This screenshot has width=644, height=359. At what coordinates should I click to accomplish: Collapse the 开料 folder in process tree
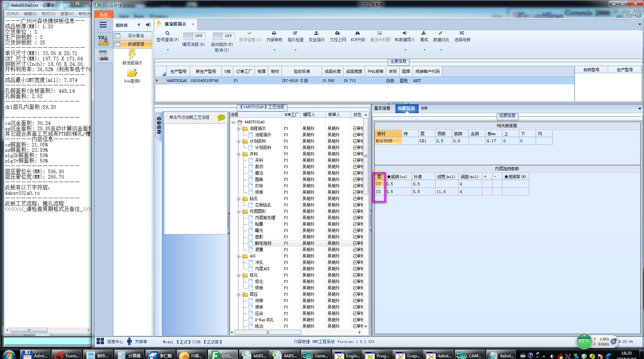click(238, 154)
